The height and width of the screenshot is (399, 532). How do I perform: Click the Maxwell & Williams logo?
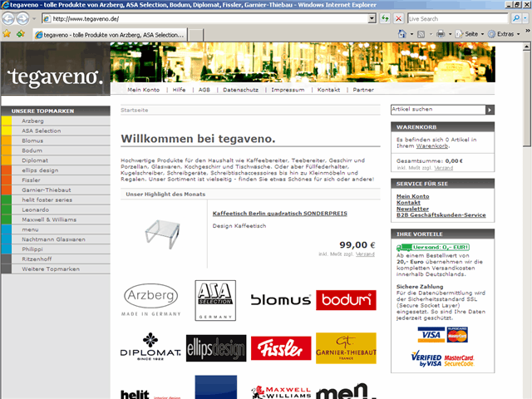tap(281, 392)
